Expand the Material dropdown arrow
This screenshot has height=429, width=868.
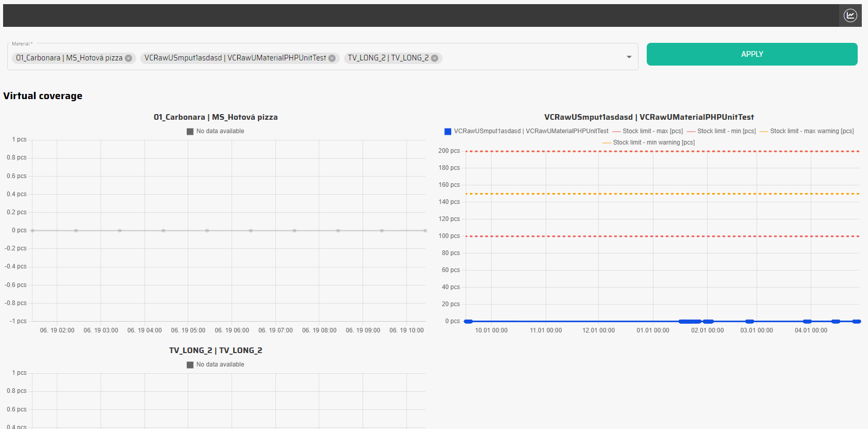tap(629, 57)
